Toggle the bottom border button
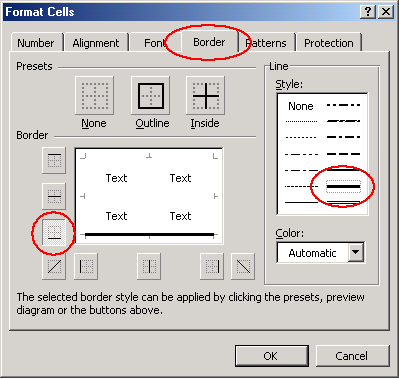This screenshot has width=399, height=379. point(54,232)
